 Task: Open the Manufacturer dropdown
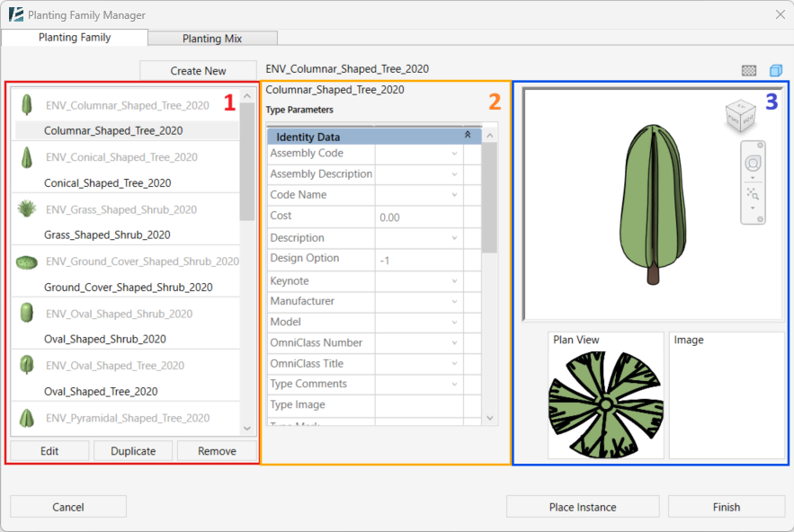(x=454, y=302)
